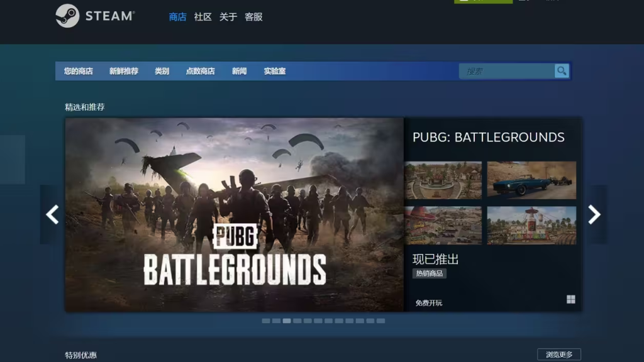Open the 商店 top navigation item

177,17
